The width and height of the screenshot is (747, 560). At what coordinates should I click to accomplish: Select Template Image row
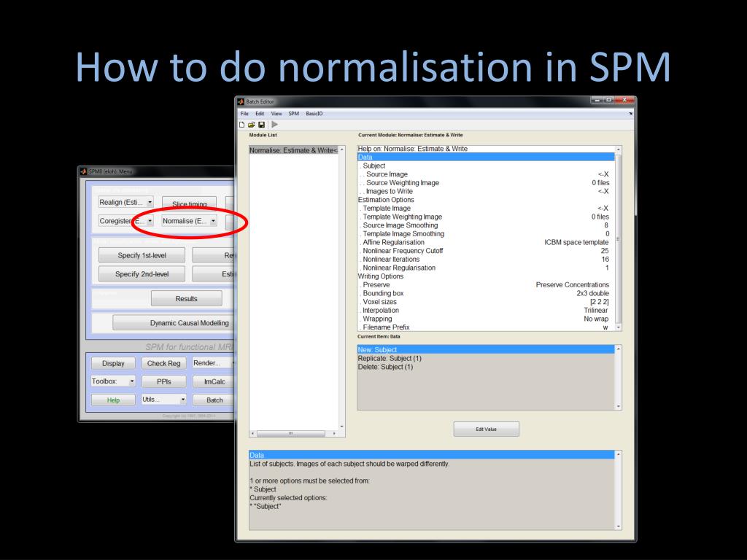point(486,209)
